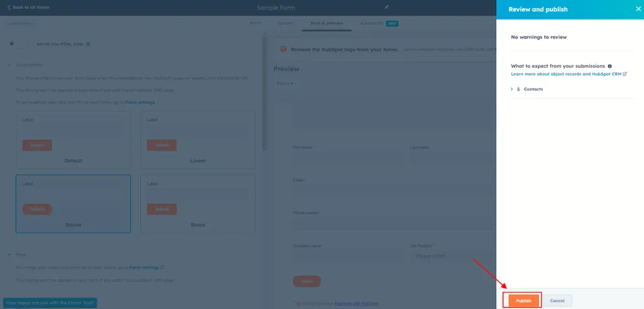Choose the Default theme card

point(73,140)
